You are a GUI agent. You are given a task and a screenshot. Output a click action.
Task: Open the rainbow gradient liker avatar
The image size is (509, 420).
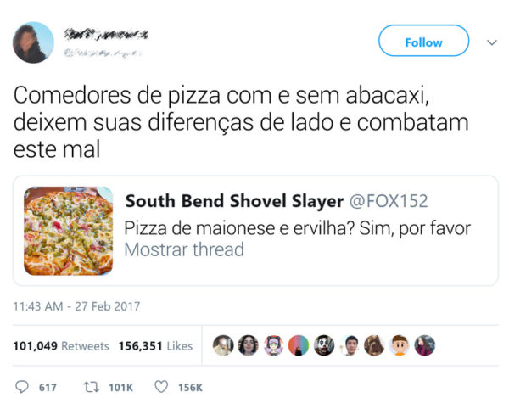click(299, 345)
